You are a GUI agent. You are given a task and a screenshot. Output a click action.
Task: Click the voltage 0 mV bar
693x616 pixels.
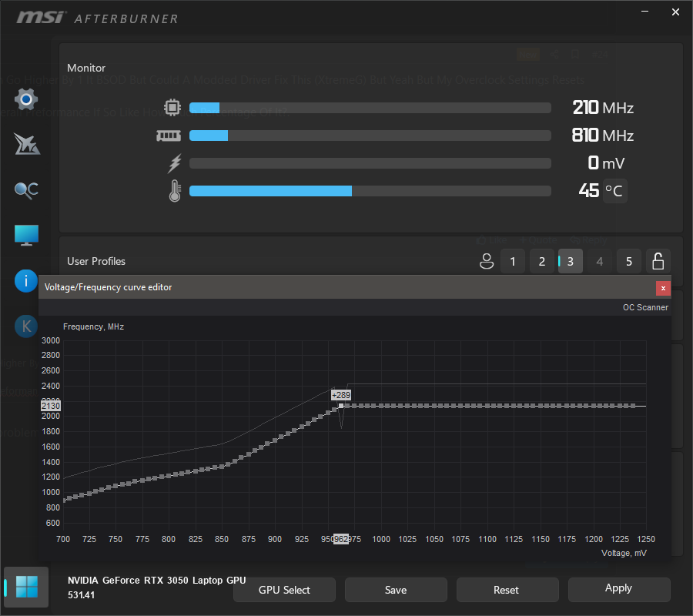(370, 163)
